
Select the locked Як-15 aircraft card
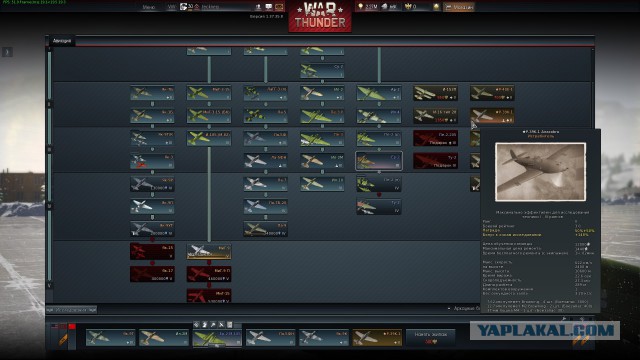[x=152, y=251]
